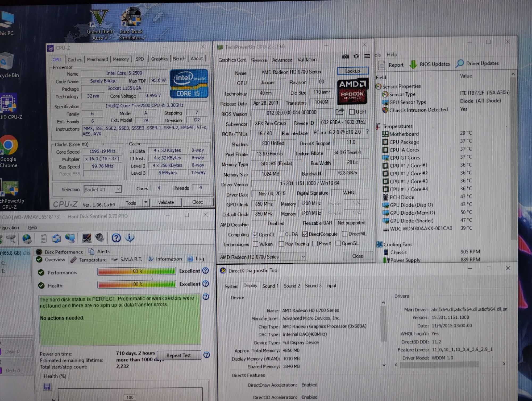
Task: Click the help icon next to Health Excellent
Action: (x=206, y=284)
